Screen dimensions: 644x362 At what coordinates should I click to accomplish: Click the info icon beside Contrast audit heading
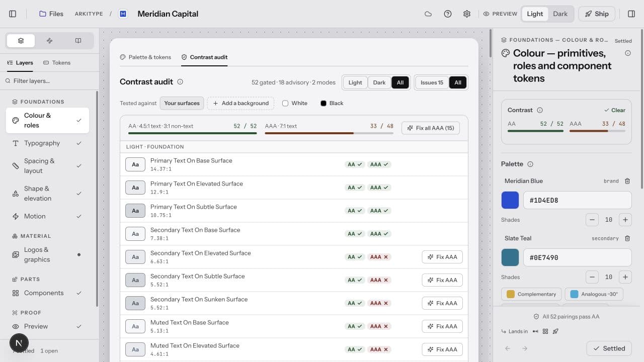180,82
